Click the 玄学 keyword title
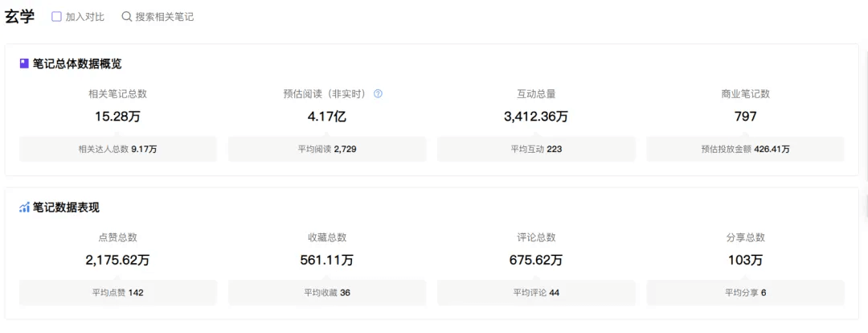The width and height of the screenshot is (868, 333). [20, 17]
